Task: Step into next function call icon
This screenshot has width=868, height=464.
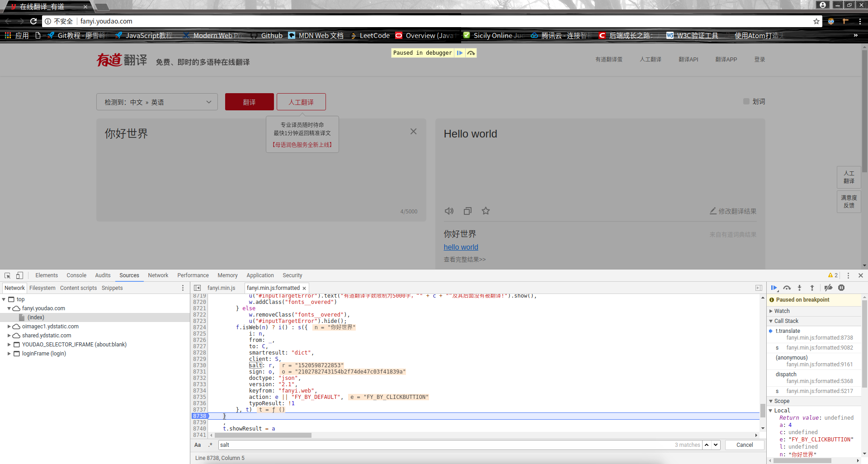Action: point(799,288)
